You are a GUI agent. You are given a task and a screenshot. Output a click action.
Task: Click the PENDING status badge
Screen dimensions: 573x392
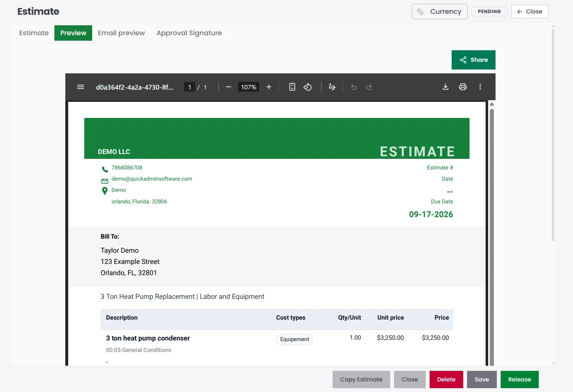[x=489, y=12]
